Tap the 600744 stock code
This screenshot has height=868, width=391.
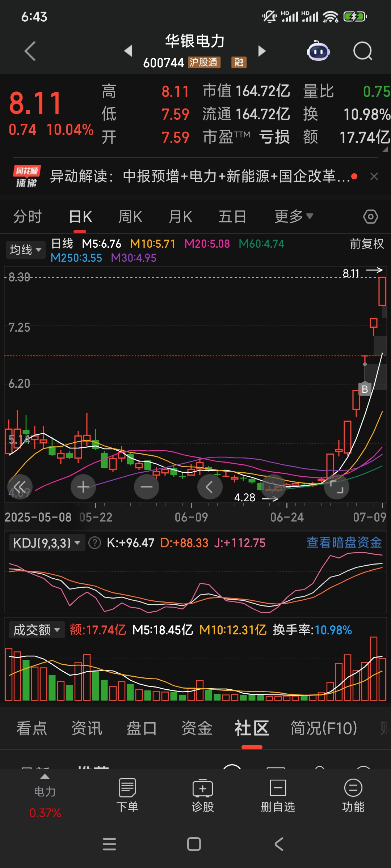(x=164, y=63)
